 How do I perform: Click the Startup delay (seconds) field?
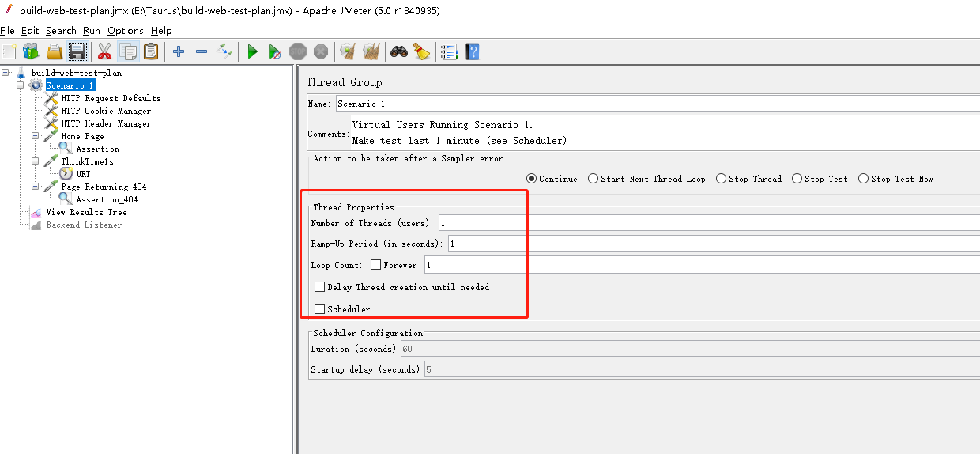[x=702, y=369]
